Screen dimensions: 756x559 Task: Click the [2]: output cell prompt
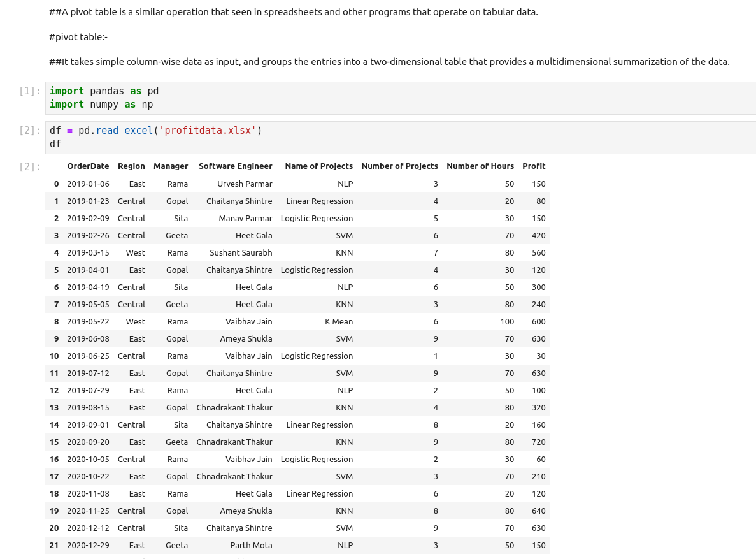pyautogui.click(x=30, y=167)
